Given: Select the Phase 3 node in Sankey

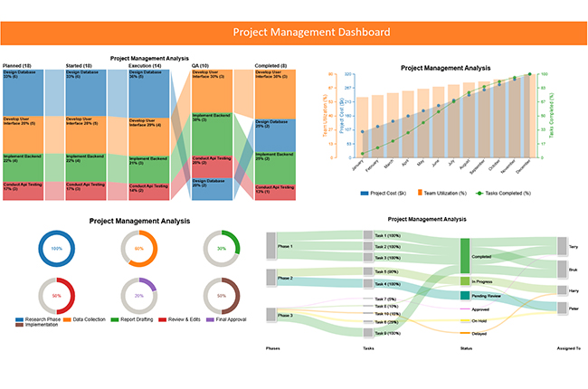Looking at the screenshot, I should [x=271, y=315].
